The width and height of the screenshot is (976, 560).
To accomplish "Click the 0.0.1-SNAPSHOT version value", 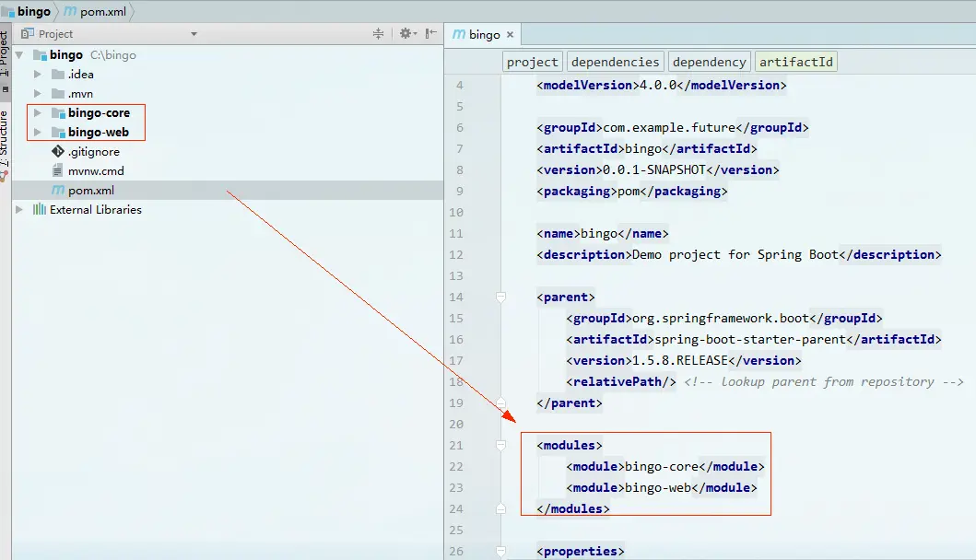I will (654, 169).
